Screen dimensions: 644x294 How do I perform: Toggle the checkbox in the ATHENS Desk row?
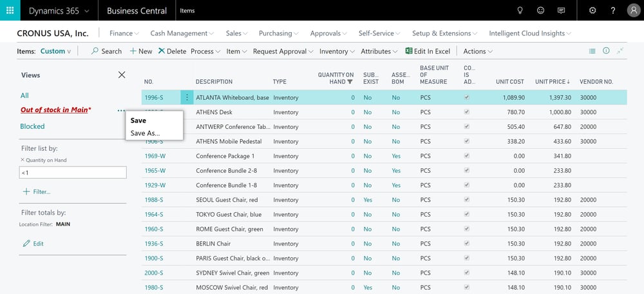point(466,112)
